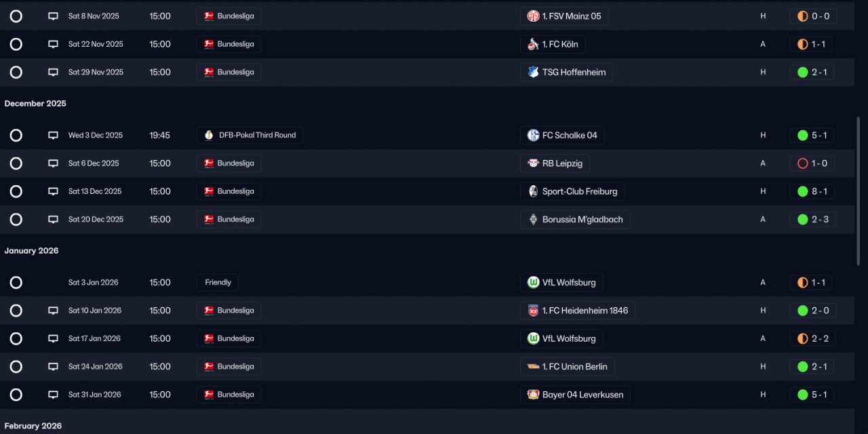The width and height of the screenshot is (868, 434).
Task: Open the 8 - 1 result against Freiburg
Action: [x=812, y=192]
